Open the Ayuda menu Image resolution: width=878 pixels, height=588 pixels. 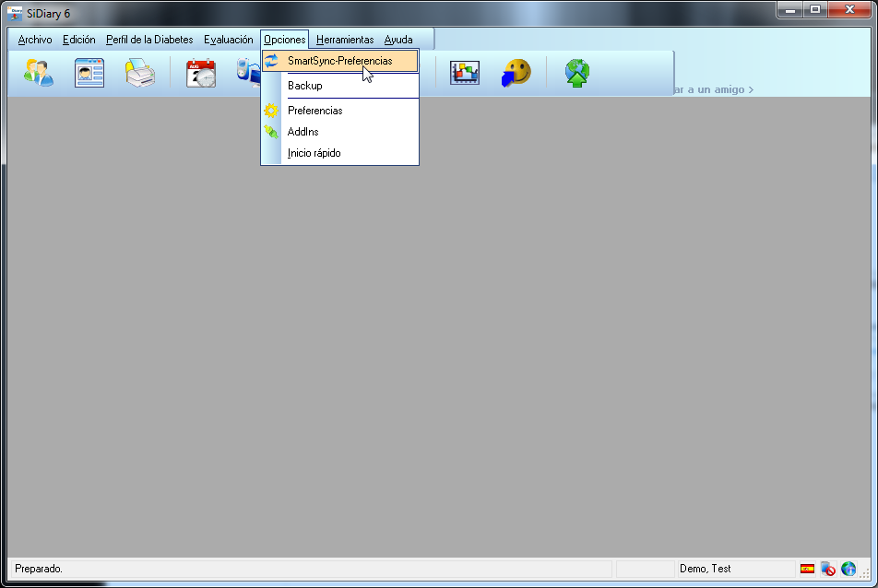pos(398,40)
